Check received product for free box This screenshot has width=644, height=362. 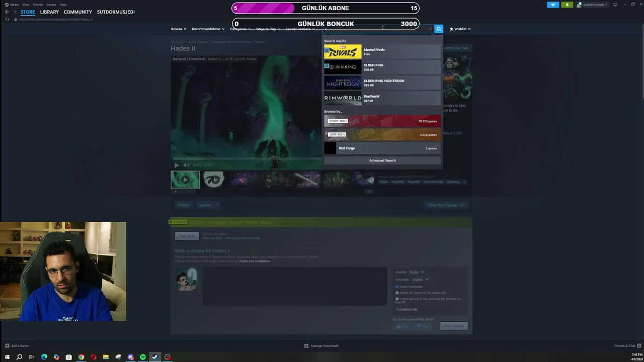(397, 299)
